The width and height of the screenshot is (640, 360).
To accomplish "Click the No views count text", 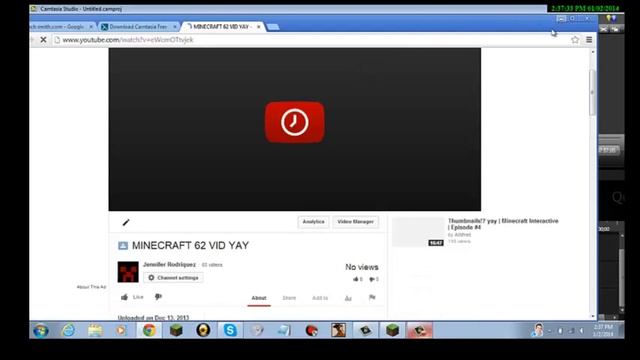I will [x=362, y=267].
